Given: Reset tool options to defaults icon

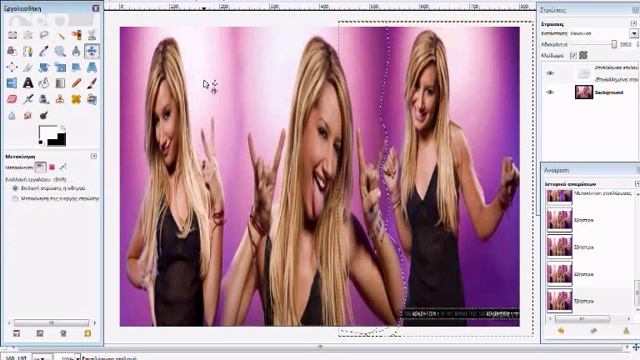Looking at the screenshot, I should coord(88,333).
